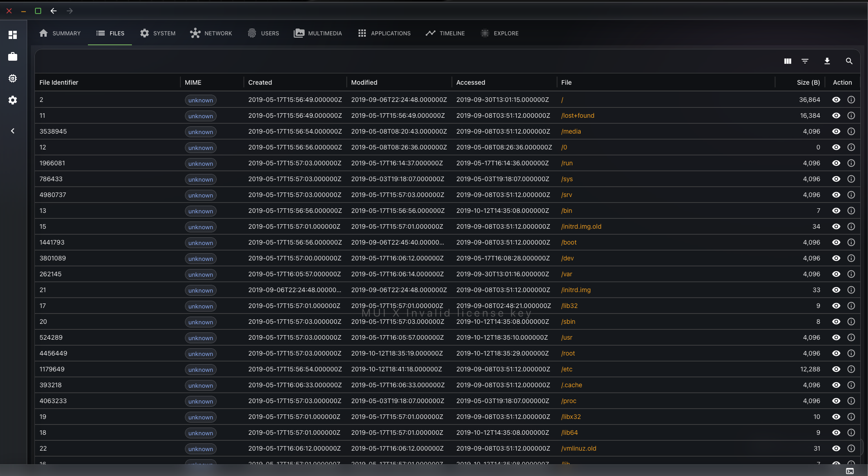Viewport: 868px width, 476px height.
Task: Open the processor chip icon in the sidebar
Action: pyautogui.click(x=13, y=78)
